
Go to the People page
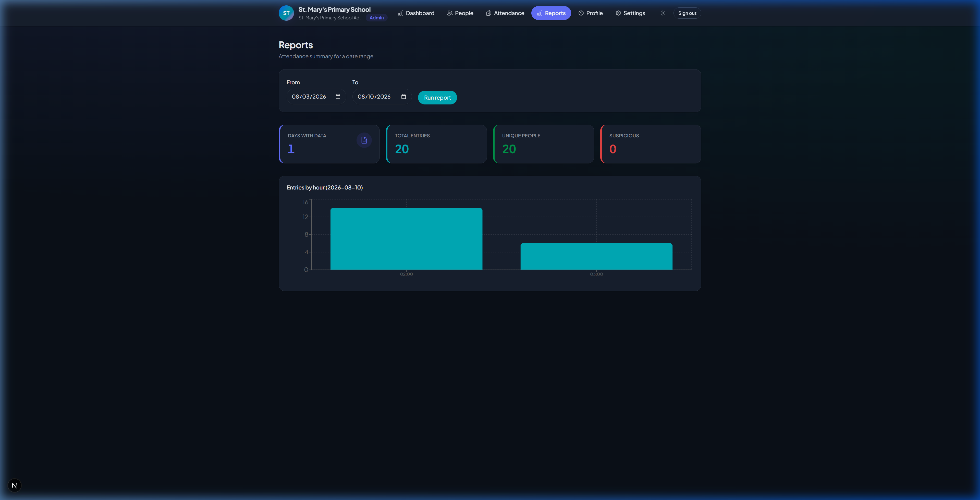pos(460,13)
